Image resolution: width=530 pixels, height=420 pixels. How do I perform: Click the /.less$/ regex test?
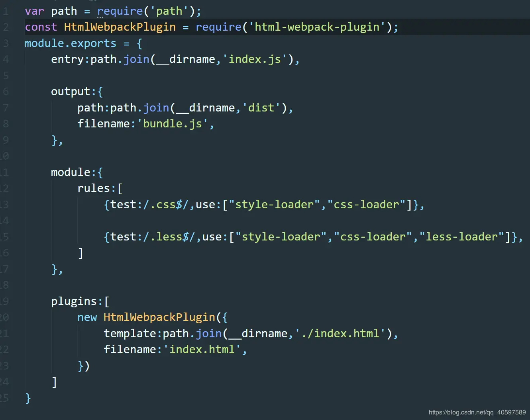click(x=169, y=237)
